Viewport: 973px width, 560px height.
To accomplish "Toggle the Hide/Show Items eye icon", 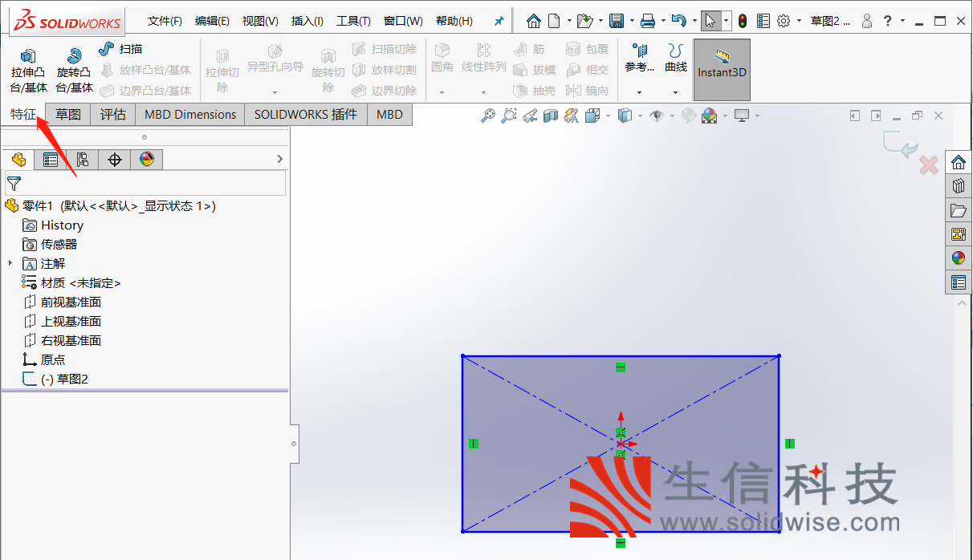I will coord(657,116).
